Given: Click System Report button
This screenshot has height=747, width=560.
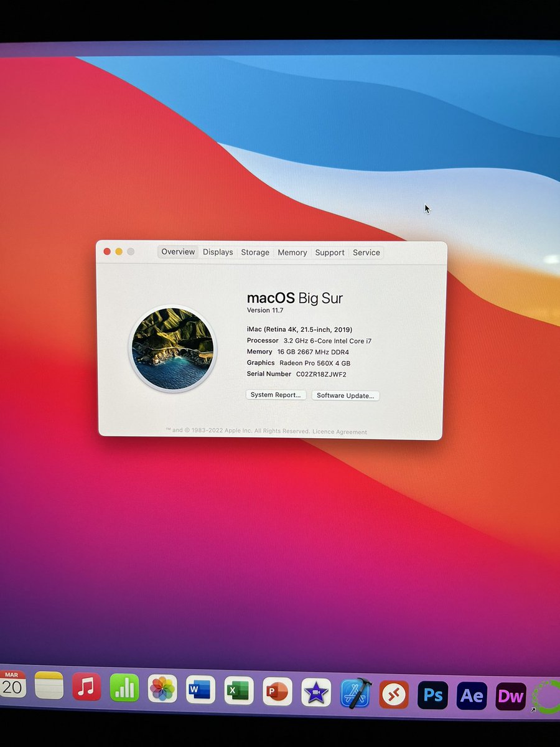Looking at the screenshot, I should (x=276, y=395).
